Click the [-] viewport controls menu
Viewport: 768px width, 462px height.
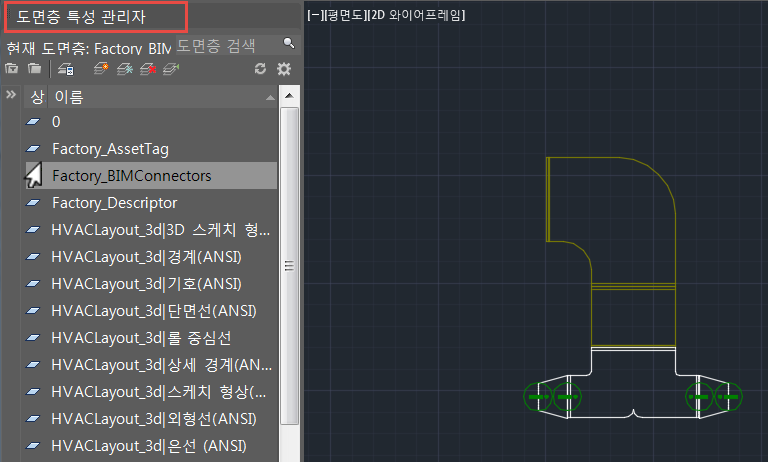314,15
